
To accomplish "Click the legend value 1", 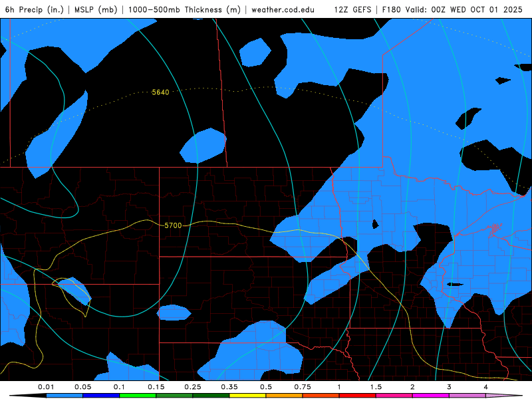I will click(339, 387).
